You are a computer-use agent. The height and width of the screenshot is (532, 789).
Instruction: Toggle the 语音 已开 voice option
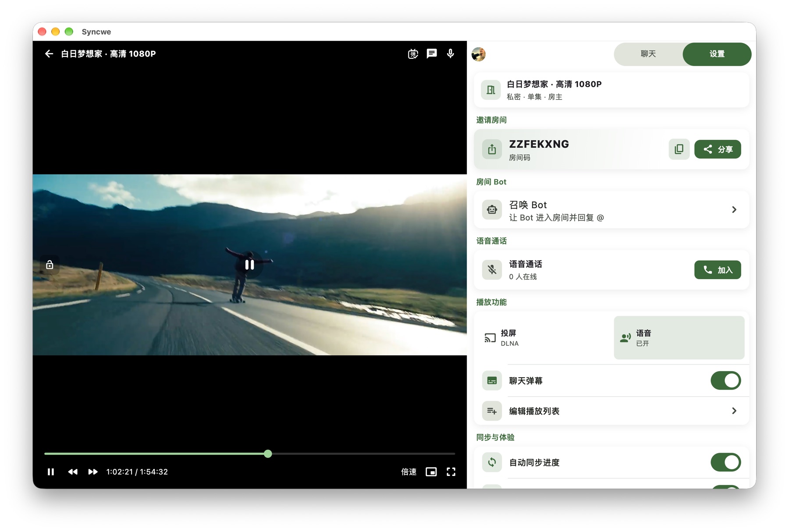click(679, 338)
